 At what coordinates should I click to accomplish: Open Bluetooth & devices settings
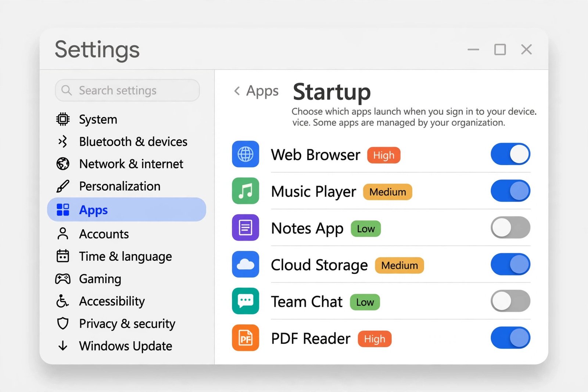pos(127,141)
